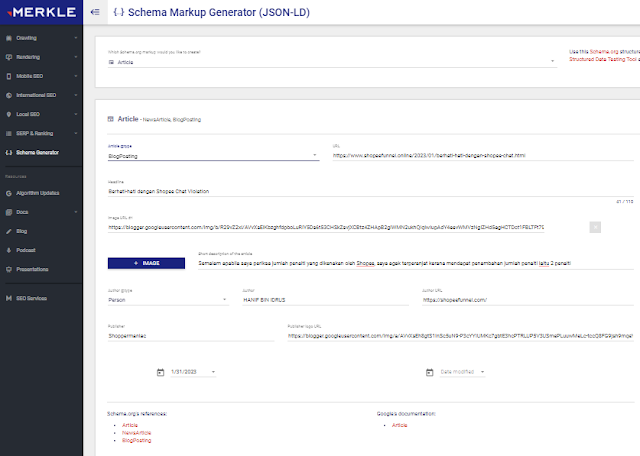Click the Presentations icon

tap(9, 269)
